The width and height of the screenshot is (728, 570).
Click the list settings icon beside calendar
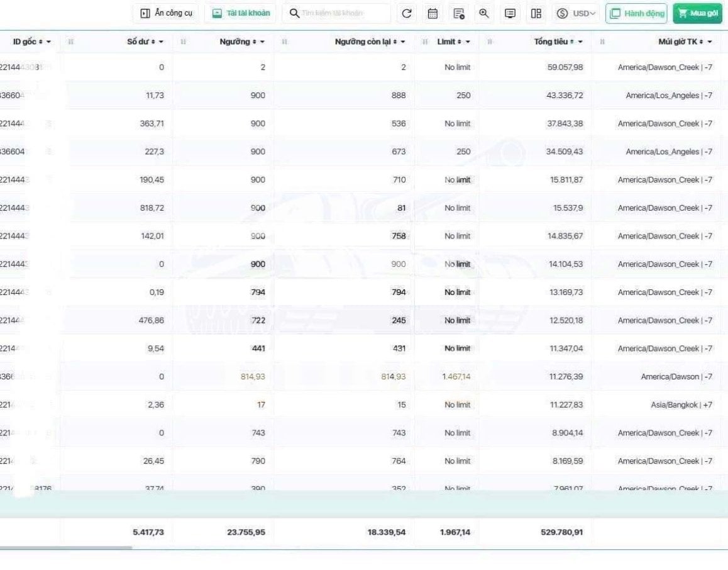459,13
